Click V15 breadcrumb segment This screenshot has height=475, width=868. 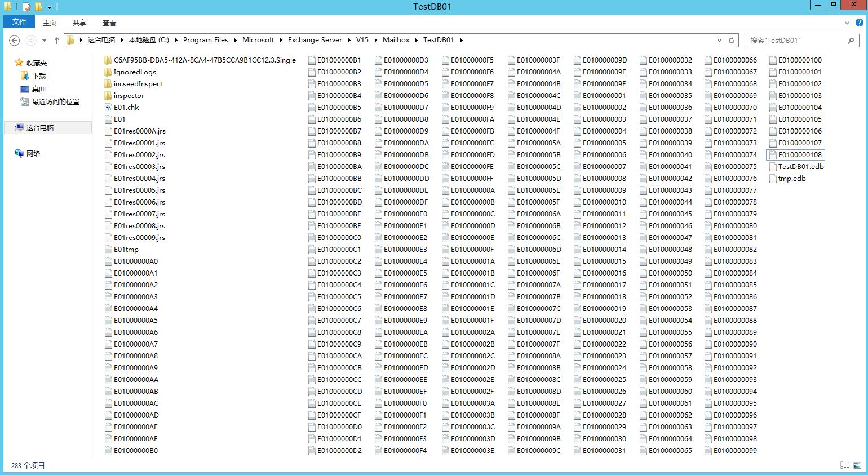(x=362, y=40)
